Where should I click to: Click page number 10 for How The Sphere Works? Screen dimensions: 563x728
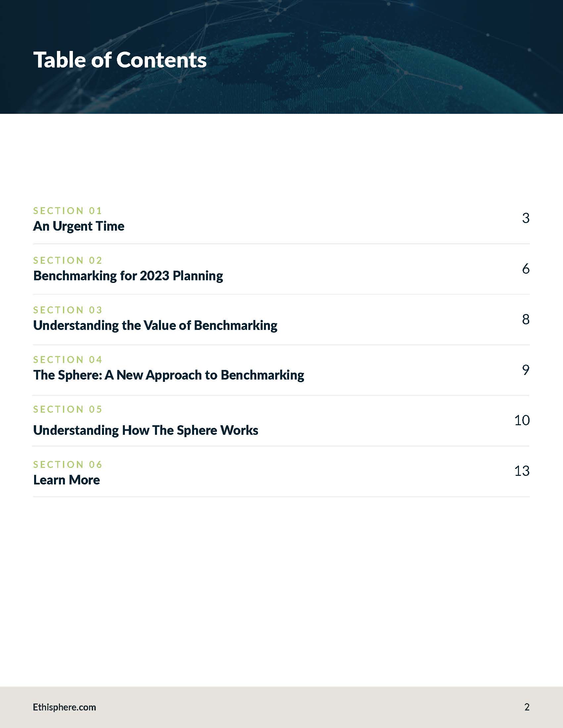pyautogui.click(x=522, y=420)
